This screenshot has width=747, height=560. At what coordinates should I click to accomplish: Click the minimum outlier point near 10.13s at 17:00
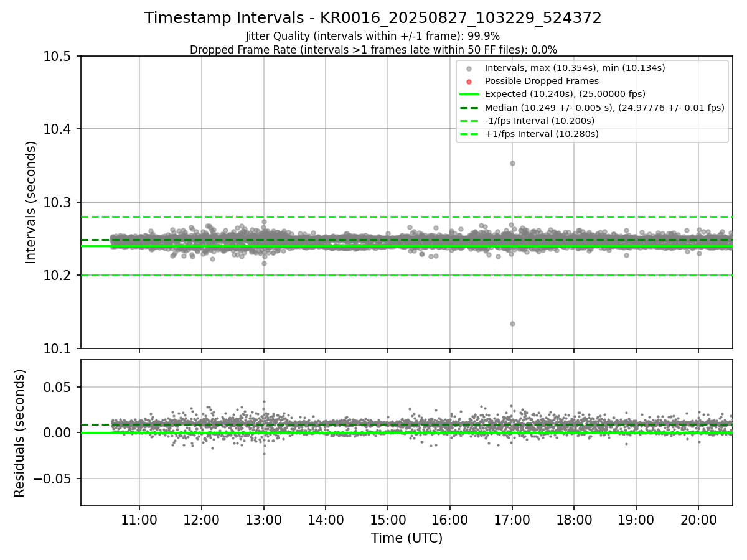pyautogui.click(x=512, y=324)
